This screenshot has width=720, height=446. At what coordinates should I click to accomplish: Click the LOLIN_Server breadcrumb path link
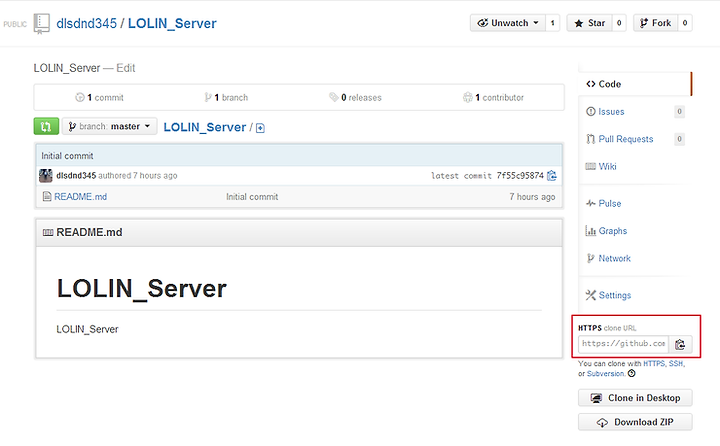205,127
